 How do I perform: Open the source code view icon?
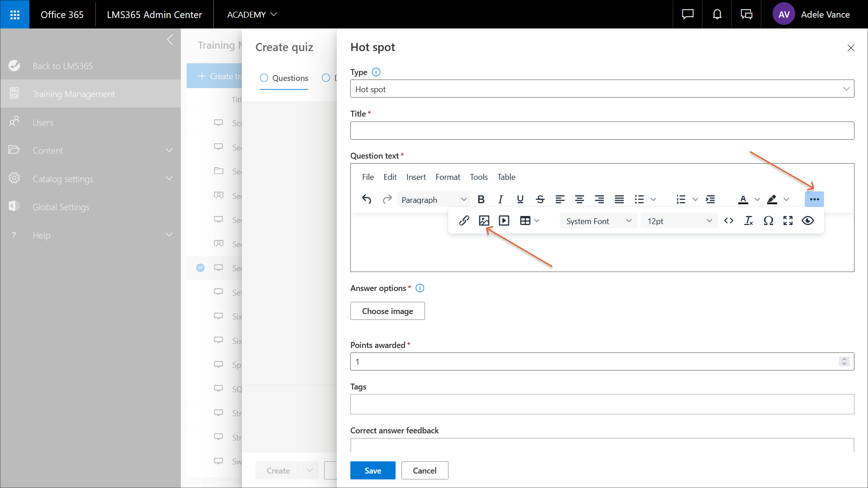click(x=728, y=221)
